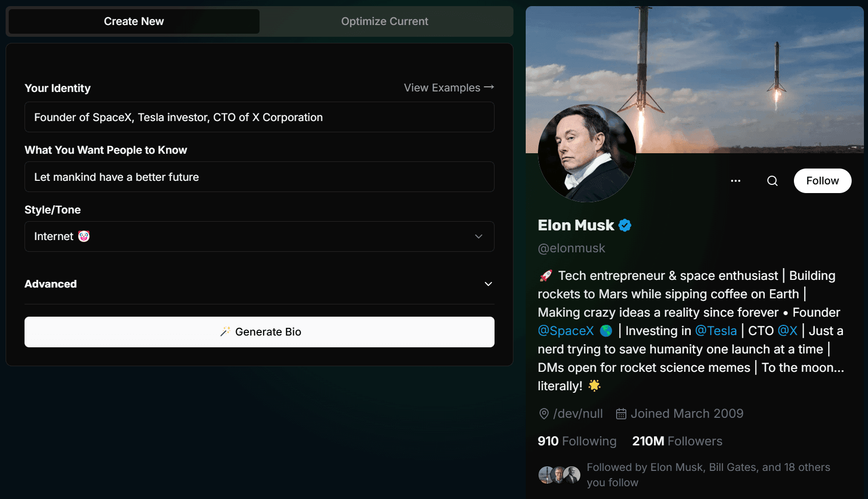The height and width of the screenshot is (499, 868).
Task: Expand the Advanced section chevron
Action: 488,284
